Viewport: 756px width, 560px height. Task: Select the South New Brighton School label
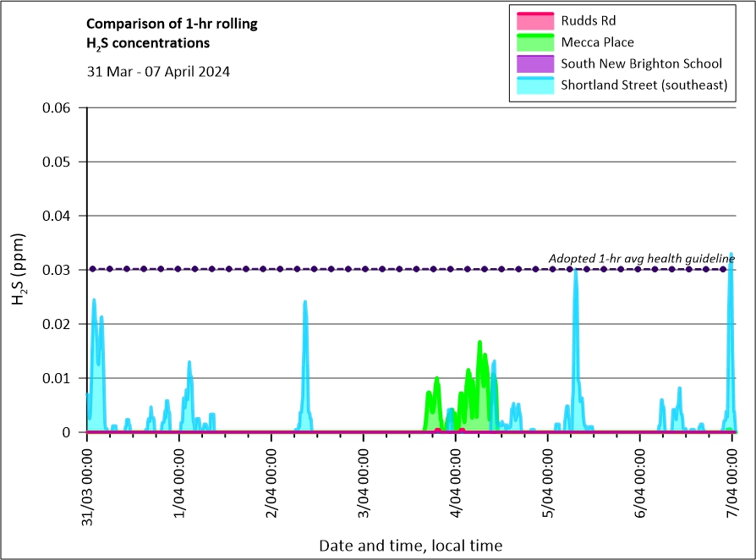(641, 63)
